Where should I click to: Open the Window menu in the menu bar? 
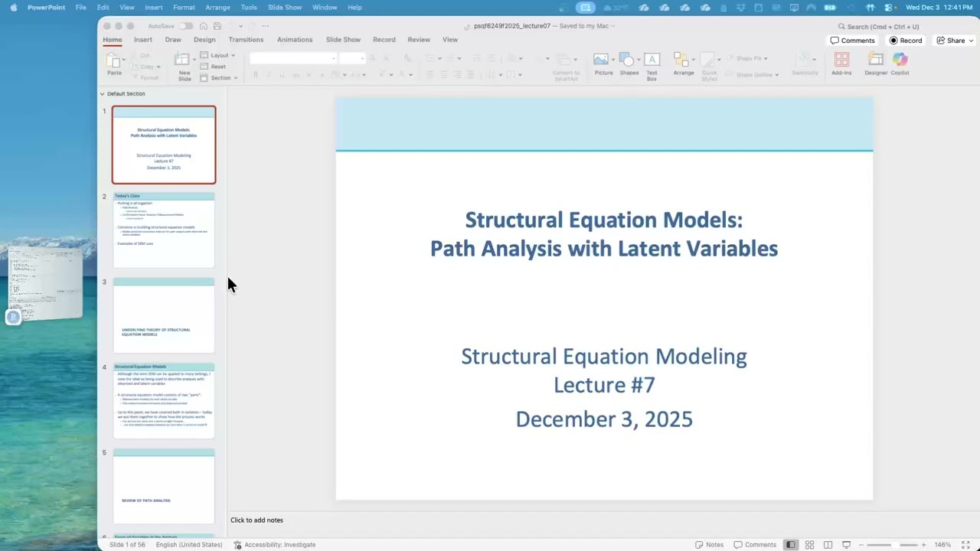click(325, 8)
